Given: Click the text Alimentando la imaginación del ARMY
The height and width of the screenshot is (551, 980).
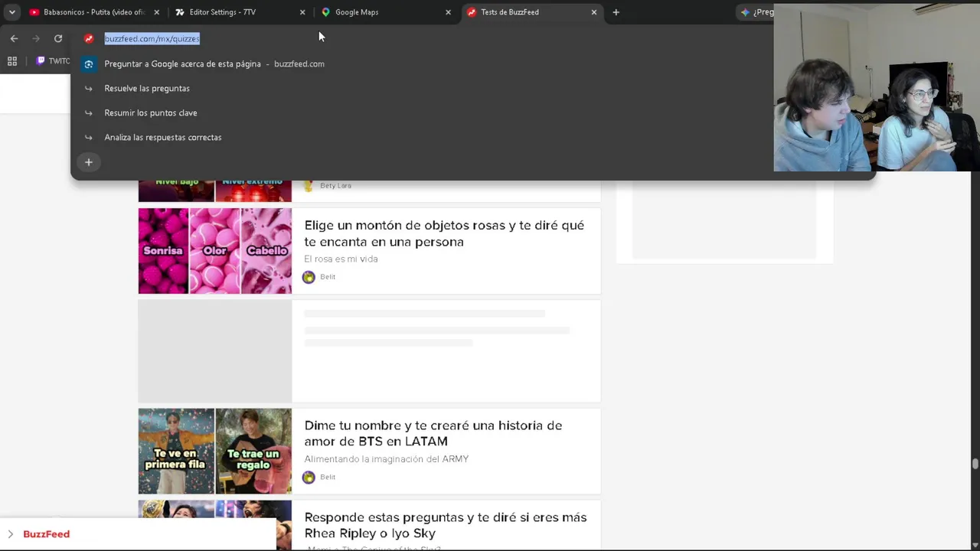Looking at the screenshot, I should tap(387, 459).
